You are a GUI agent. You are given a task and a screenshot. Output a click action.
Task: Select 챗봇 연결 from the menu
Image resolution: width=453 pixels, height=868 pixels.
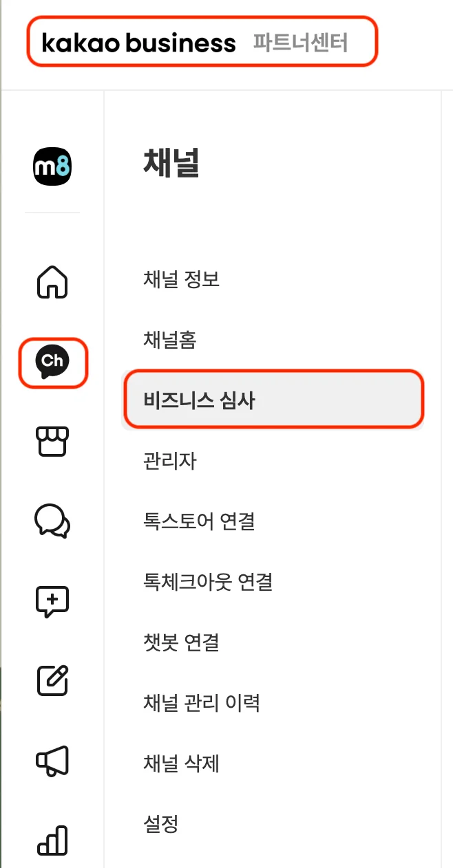[x=180, y=642]
